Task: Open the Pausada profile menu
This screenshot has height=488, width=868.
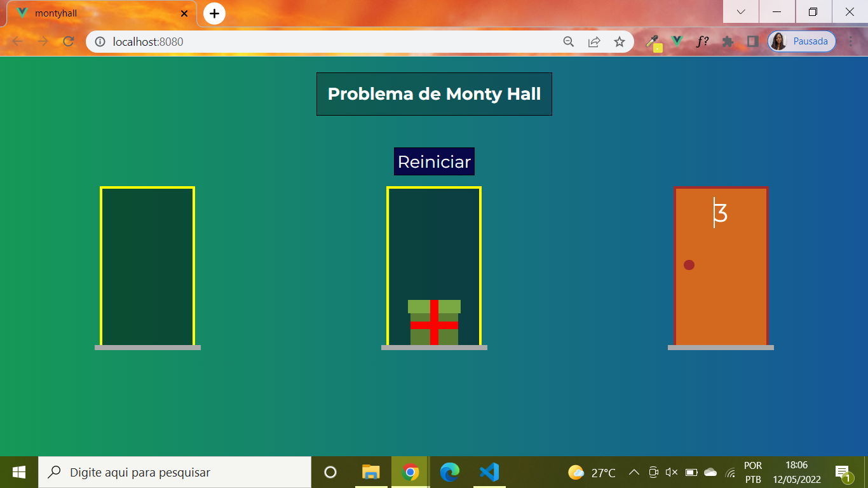Action: point(801,41)
